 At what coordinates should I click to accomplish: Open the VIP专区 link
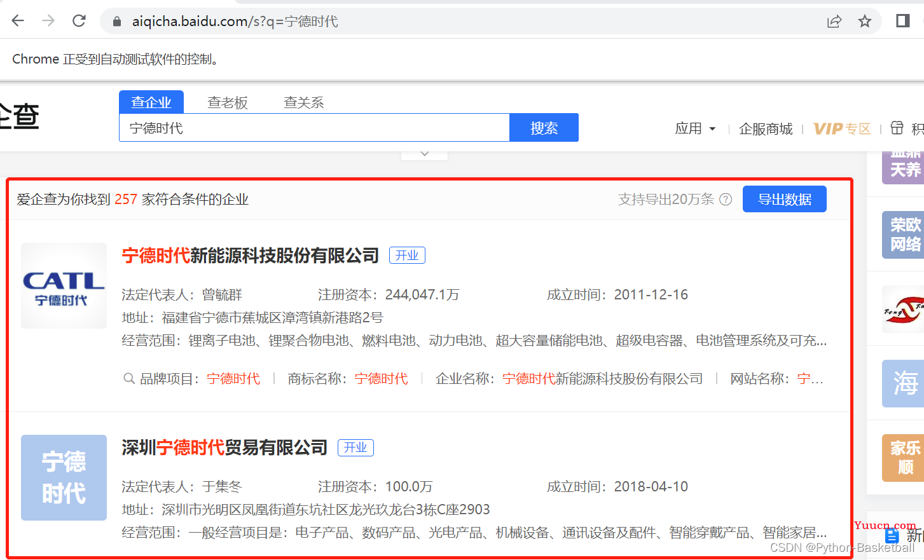click(842, 129)
